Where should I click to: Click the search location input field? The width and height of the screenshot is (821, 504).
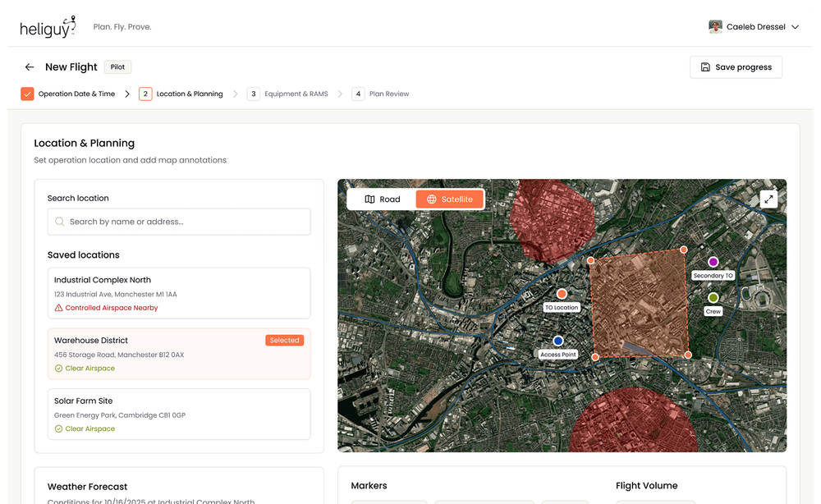179,222
